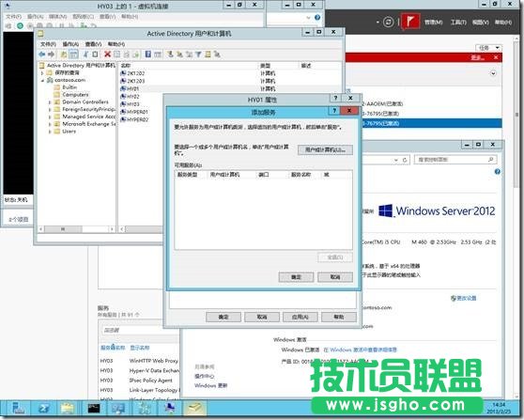Click 取消 in the 添加服务 dialog

tap(335, 277)
